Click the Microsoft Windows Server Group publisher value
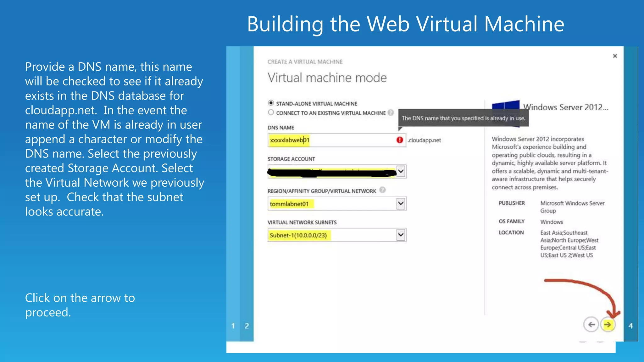The height and width of the screenshot is (362, 644). click(572, 207)
